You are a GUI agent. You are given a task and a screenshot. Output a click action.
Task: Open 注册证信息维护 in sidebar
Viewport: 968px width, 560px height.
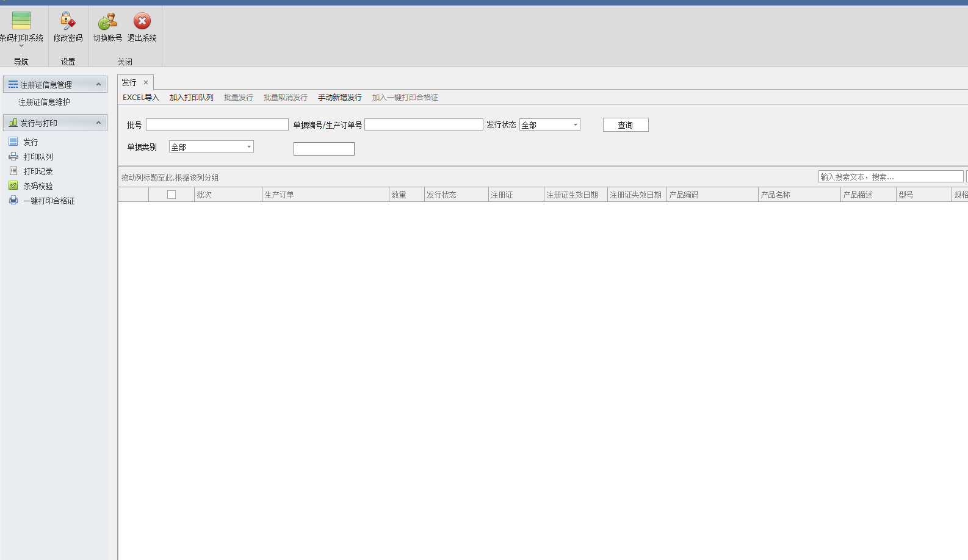tap(44, 102)
